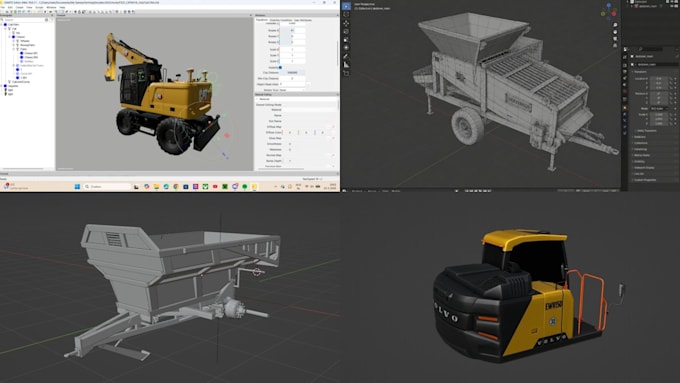Toggle the camera view icon in viewport

[x=615, y=39]
